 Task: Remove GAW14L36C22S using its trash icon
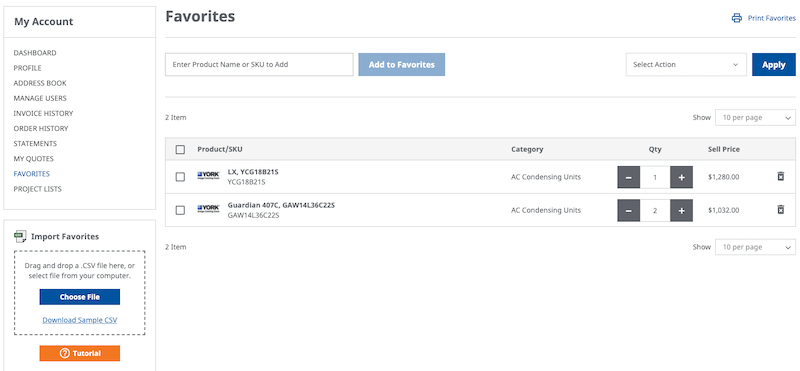click(x=780, y=209)
